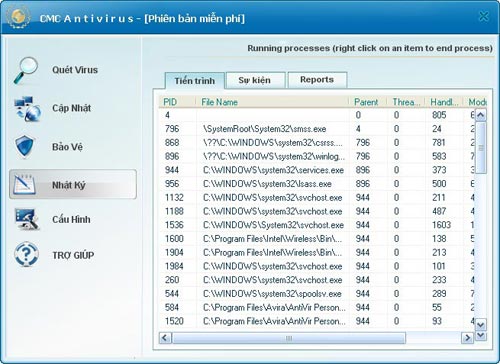
Task: Sort by the PID column header
Action: [177, 102]
